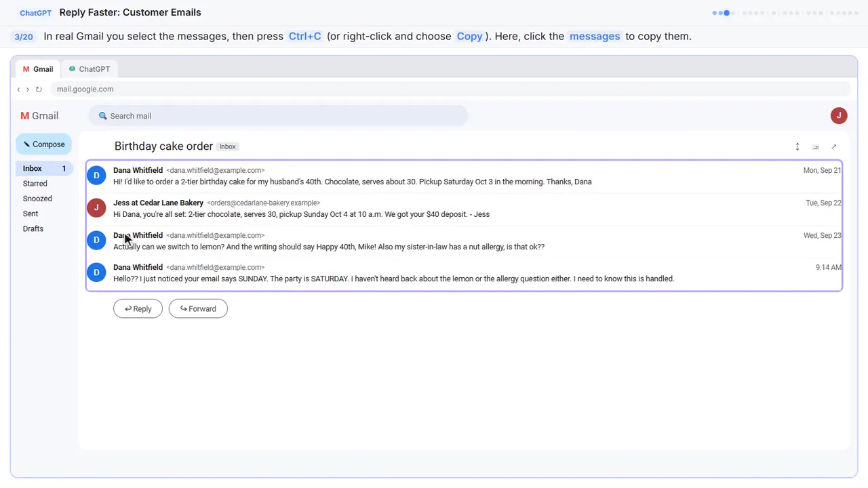The width and height of the screenshot is (868, 488).
Task: Click the 'Jess at Cedar Lane Bakery' sender name
Action: 158,203
